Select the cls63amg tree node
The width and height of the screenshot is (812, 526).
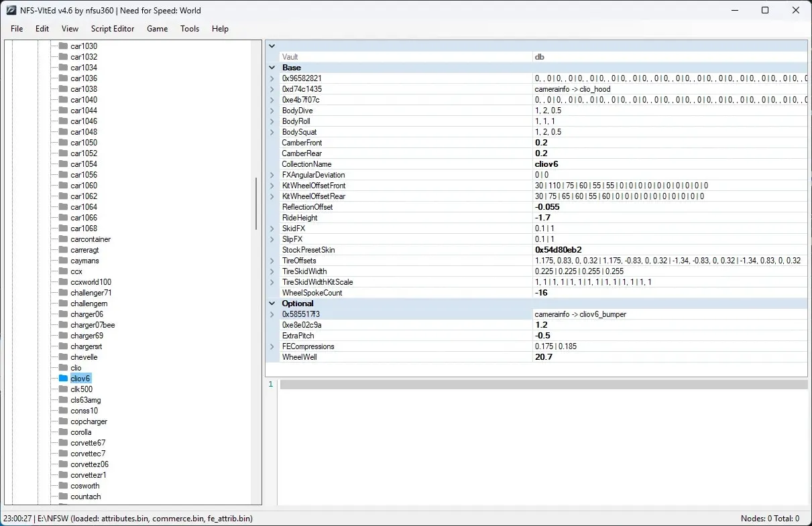coord(86,400)
